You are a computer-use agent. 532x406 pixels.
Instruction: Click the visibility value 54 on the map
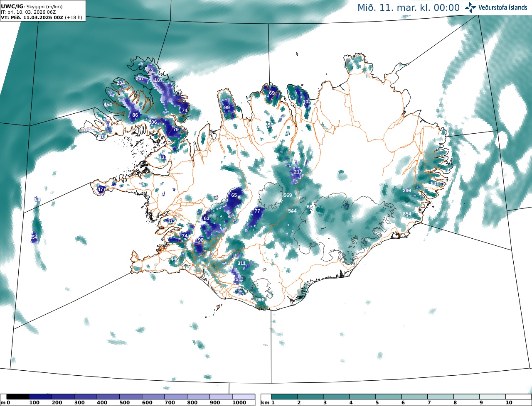click(x=34, y=237)
